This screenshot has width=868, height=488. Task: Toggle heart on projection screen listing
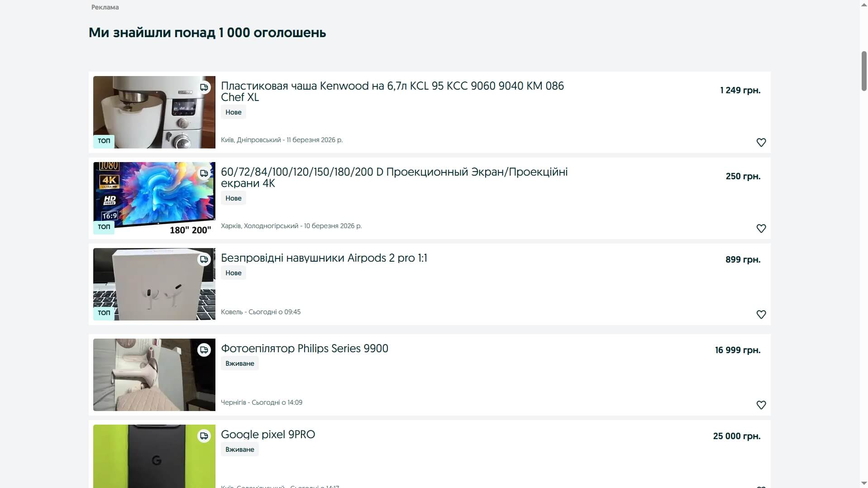coord(761,229)
